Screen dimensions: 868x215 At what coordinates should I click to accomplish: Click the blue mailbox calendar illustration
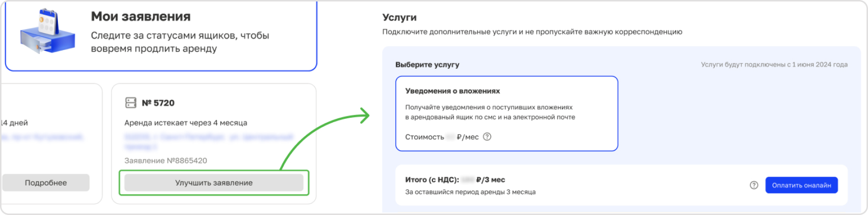tap(48, 30)
